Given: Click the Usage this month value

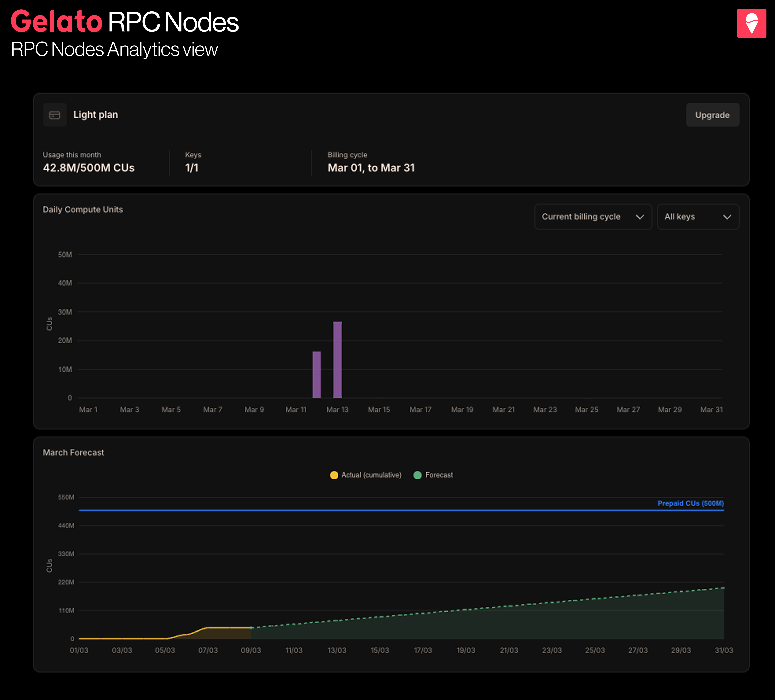Looking at the screenshot, I should tap(89, 168).
